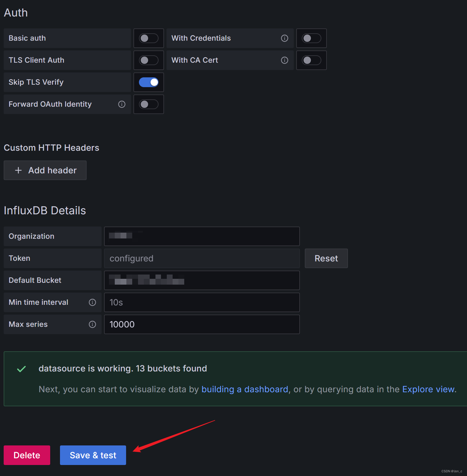
Task: Show info for Forward OAuth Identity
Action: click(122, 104)
